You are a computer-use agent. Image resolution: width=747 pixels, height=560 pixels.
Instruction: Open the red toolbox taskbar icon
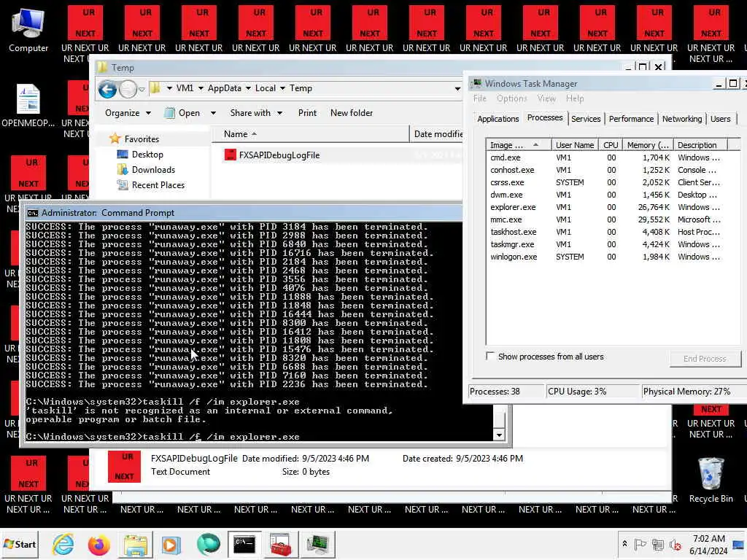(281, 544)
